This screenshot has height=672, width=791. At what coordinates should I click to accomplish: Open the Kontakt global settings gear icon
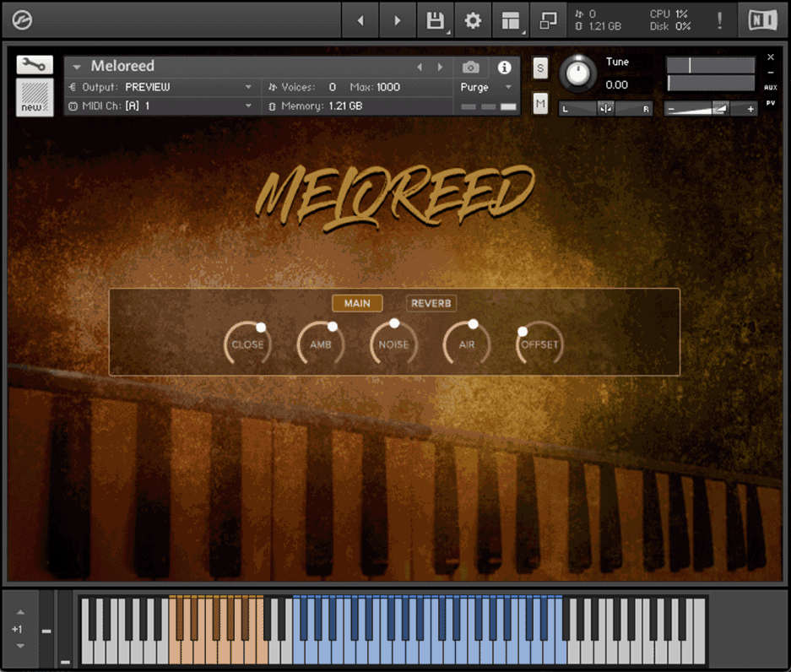point(473,20)
